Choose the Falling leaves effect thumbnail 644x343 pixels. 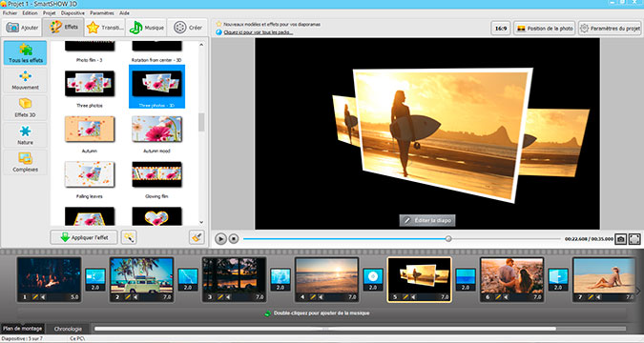click(x=90, y=174)
